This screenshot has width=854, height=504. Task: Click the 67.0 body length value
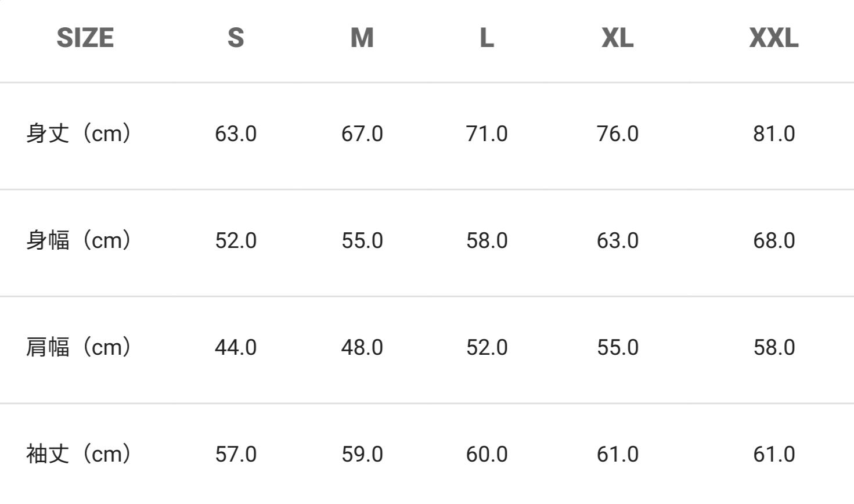click(x=362, y=134)
